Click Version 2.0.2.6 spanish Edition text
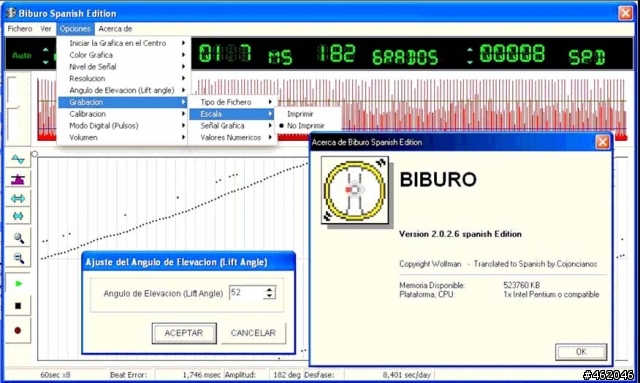Screen dimensions: 640x383 [x=460, y=234]
